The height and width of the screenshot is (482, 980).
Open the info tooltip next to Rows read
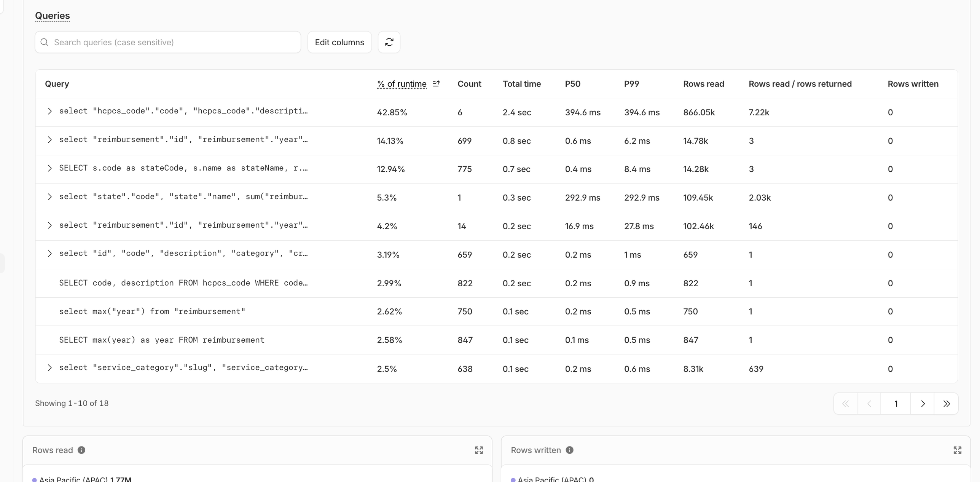coord(81,450)
